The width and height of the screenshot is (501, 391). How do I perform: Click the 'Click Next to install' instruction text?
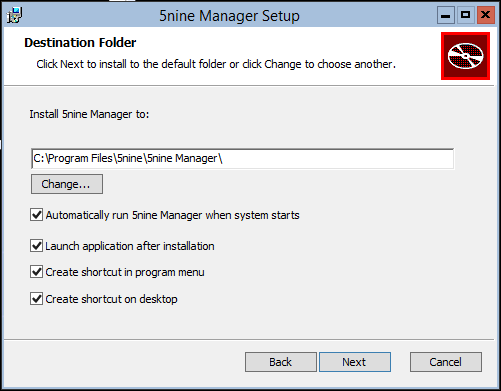[216, 64]
